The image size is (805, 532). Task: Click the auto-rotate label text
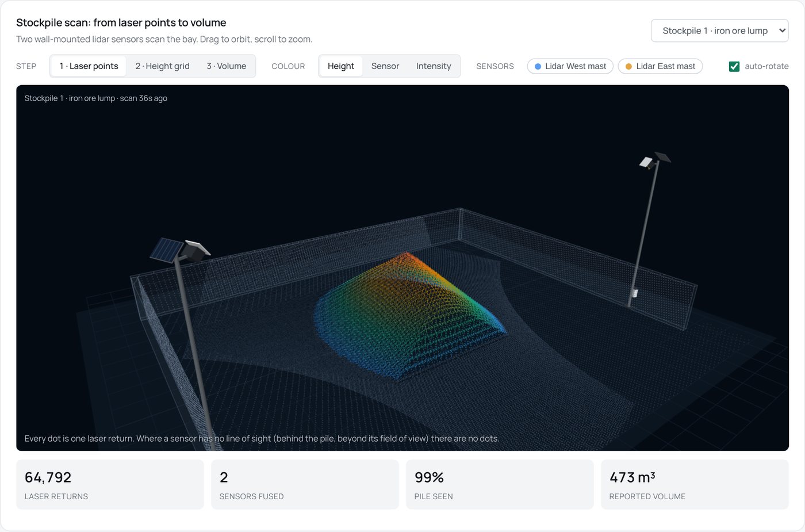766,66
